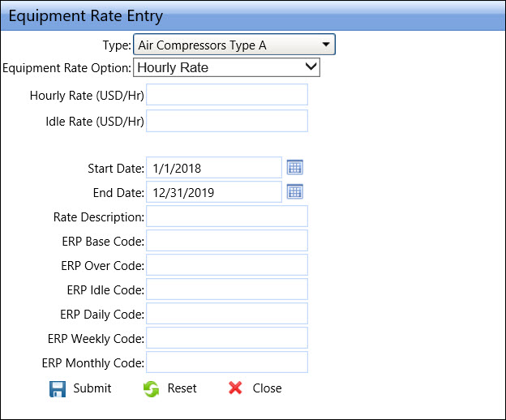Focus the ERP Base Code input
Viewport: 506px width, 420px height.
[x=227, y=241]
